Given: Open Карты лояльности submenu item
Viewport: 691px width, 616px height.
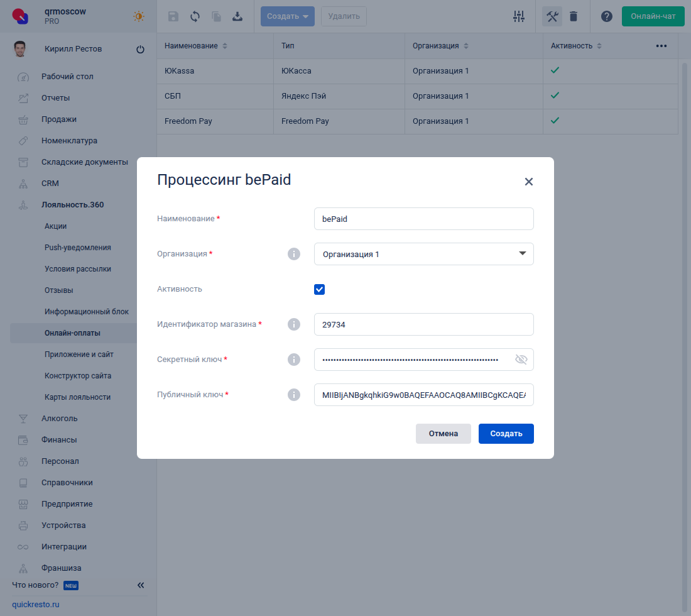Looking at the screenshot, I should point(77,397).
